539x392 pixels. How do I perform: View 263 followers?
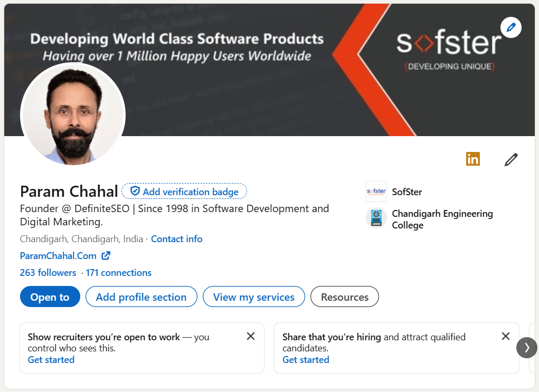(x=48, y=272)
